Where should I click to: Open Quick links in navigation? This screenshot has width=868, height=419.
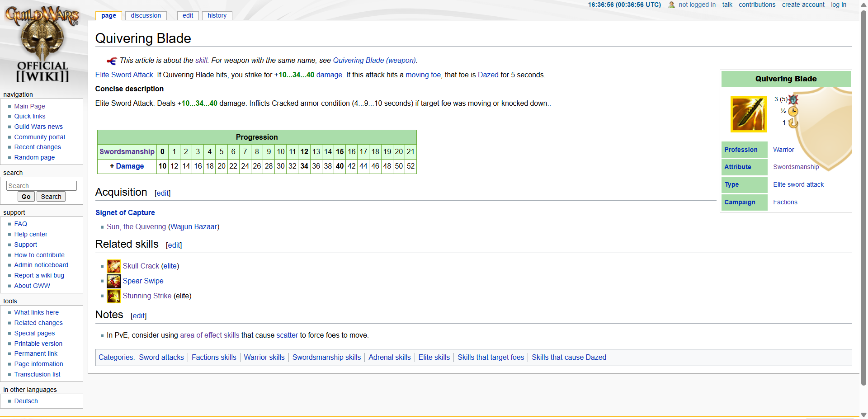coord(30,116)
